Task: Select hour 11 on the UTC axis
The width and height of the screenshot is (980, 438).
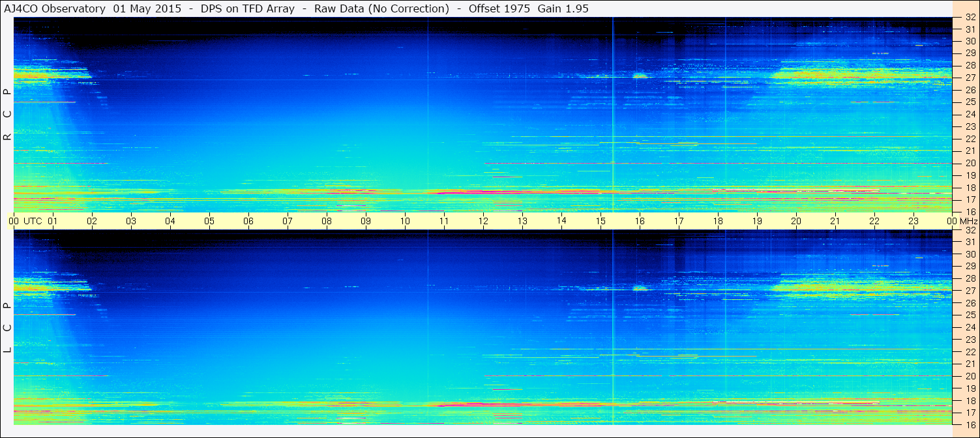Action: 444,221
